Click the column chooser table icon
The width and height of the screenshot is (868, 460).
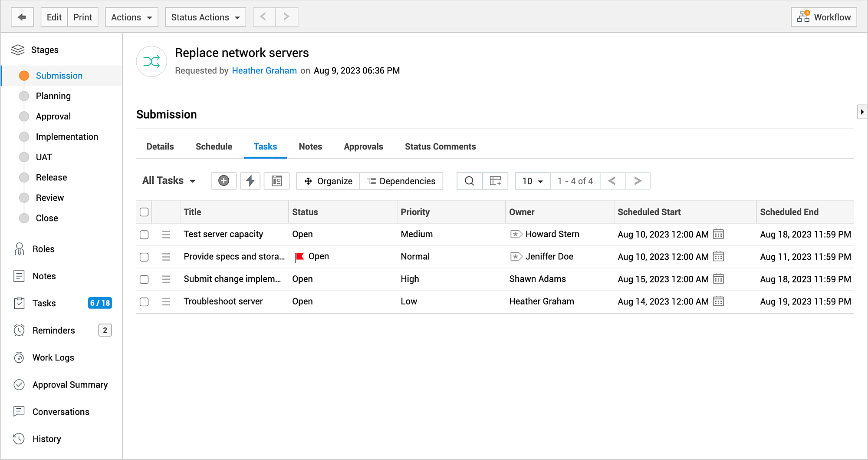pyautogui.click(x=495, y=181)
